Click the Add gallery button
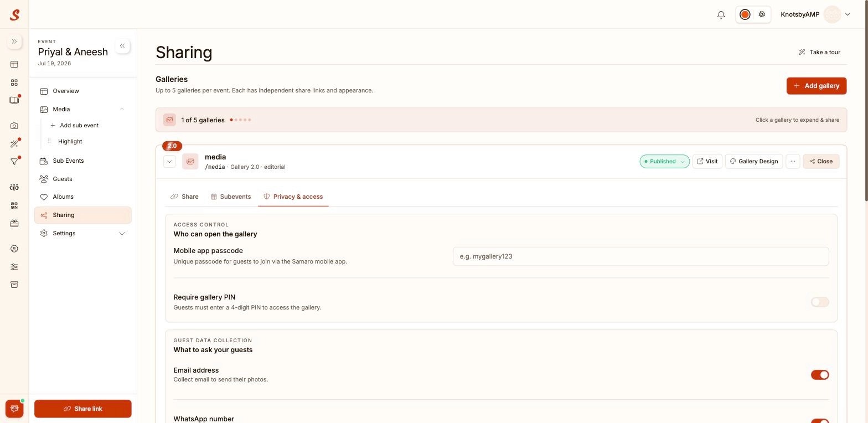This screenshot has width=868, height=423. click(817, 86)
